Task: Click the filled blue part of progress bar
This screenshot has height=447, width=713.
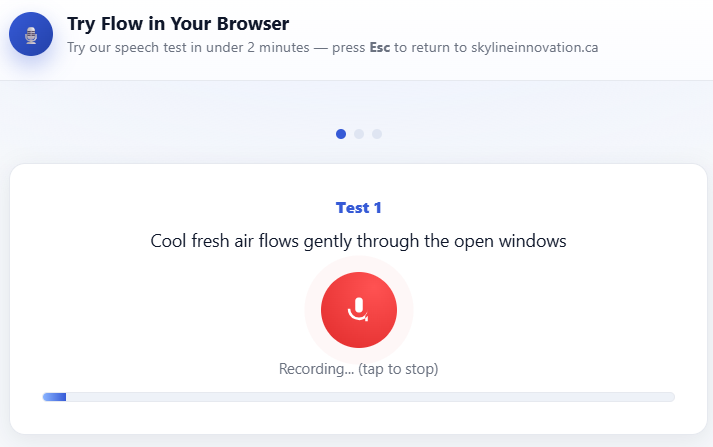Action: pyautogui.click(x=54, y=397)
